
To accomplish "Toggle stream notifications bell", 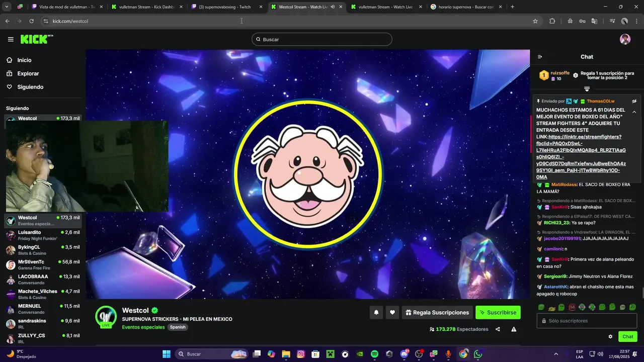I will coord(376,312).
